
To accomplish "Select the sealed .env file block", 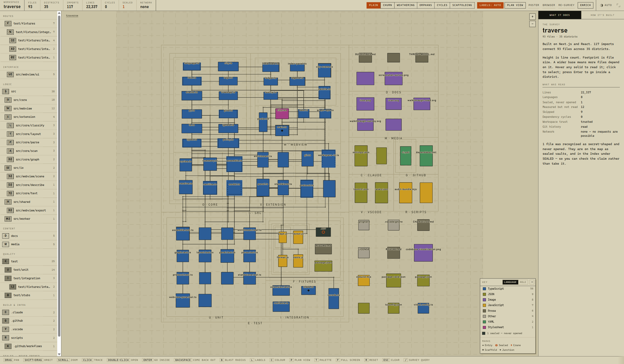I will click(323, 232).
